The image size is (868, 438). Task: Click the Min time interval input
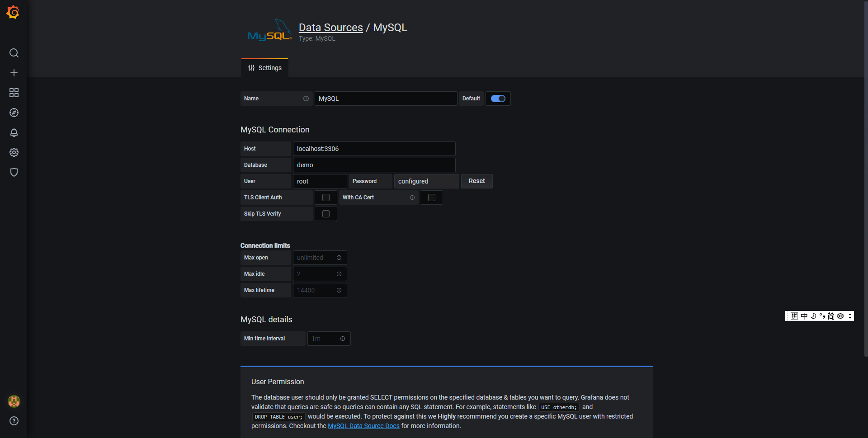pyautogui.click(x=329, y=339)
